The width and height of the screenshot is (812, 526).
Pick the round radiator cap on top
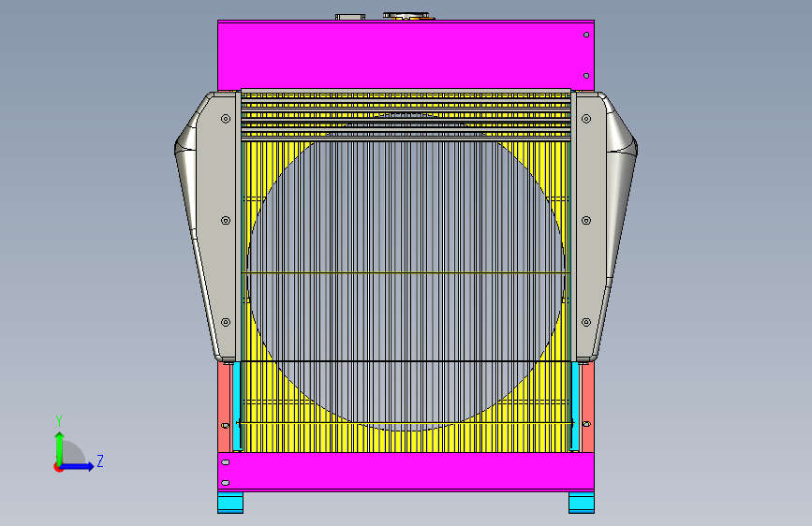[x=408, y=17]
